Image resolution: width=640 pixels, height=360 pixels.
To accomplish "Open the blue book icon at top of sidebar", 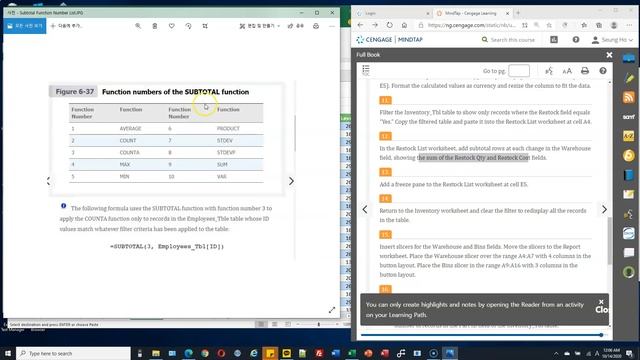I will tap(629, 58).
